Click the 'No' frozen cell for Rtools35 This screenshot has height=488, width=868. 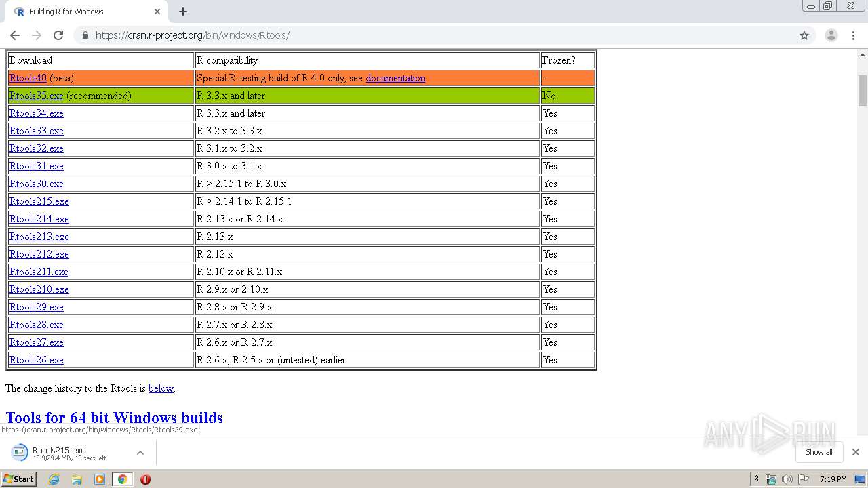568,96
